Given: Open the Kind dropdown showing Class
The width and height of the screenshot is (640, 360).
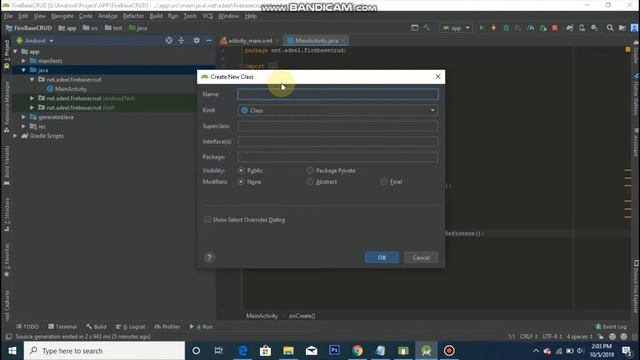Looking at the screenshot, I should click(338, 110).
